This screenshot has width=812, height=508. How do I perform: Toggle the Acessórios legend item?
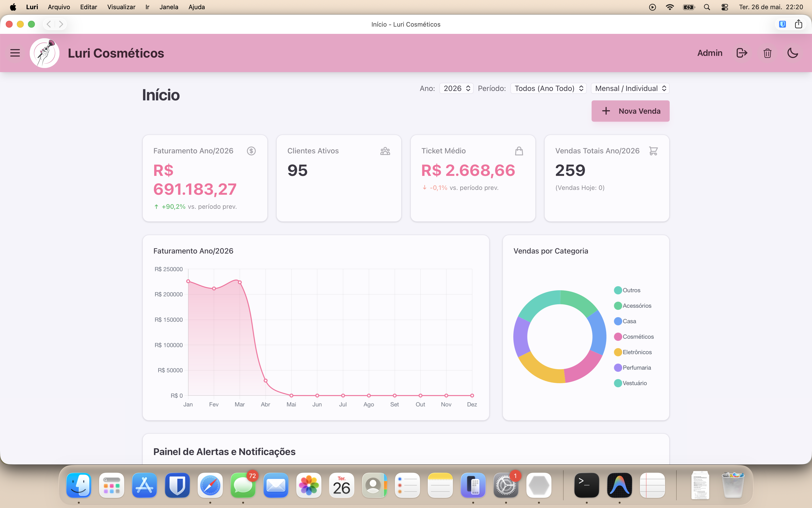(x=632, y=306)
